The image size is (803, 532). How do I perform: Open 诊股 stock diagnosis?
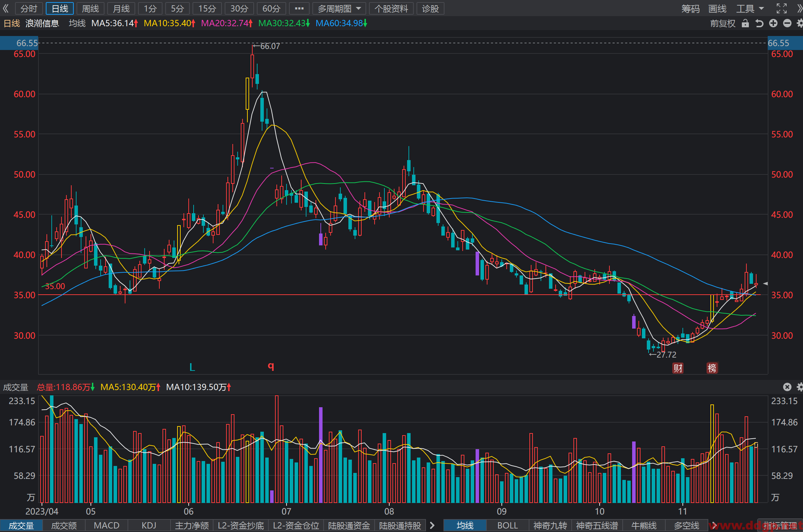pos(430,8)
